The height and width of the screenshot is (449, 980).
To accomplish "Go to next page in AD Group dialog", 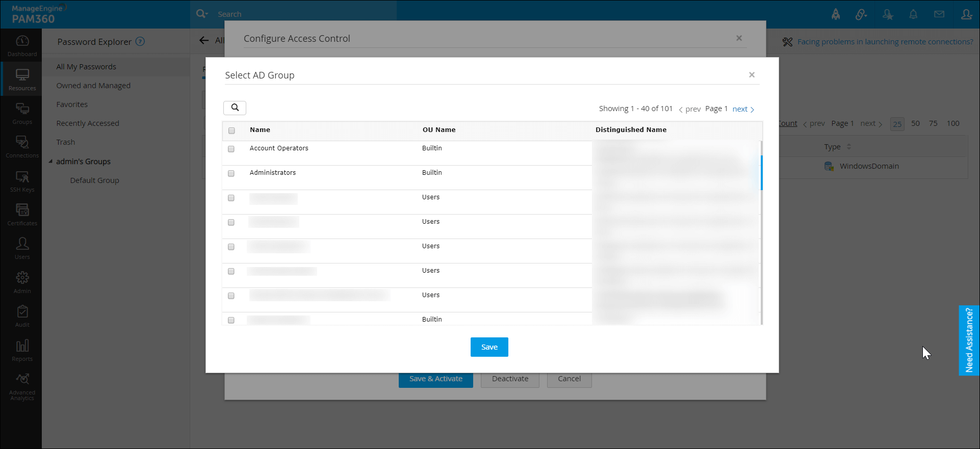I will pos(743,109).
